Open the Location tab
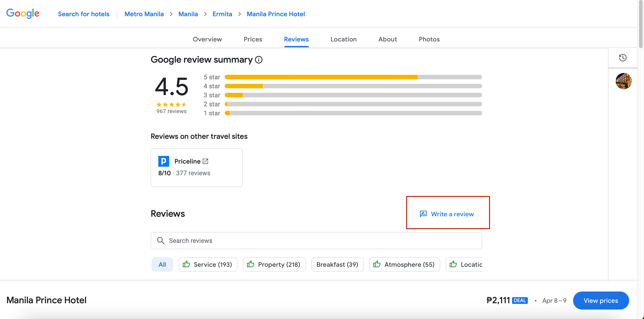 [x=343, y=39]
